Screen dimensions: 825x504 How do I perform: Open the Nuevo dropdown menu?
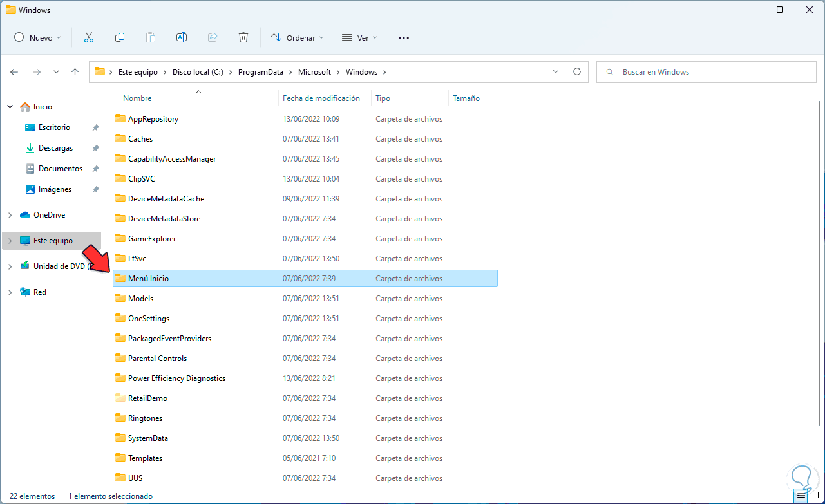coord(37,37)
